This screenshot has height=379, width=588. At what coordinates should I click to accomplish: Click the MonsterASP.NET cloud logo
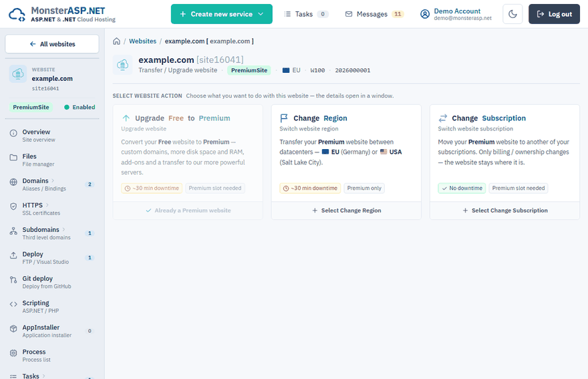pos(17,15)
